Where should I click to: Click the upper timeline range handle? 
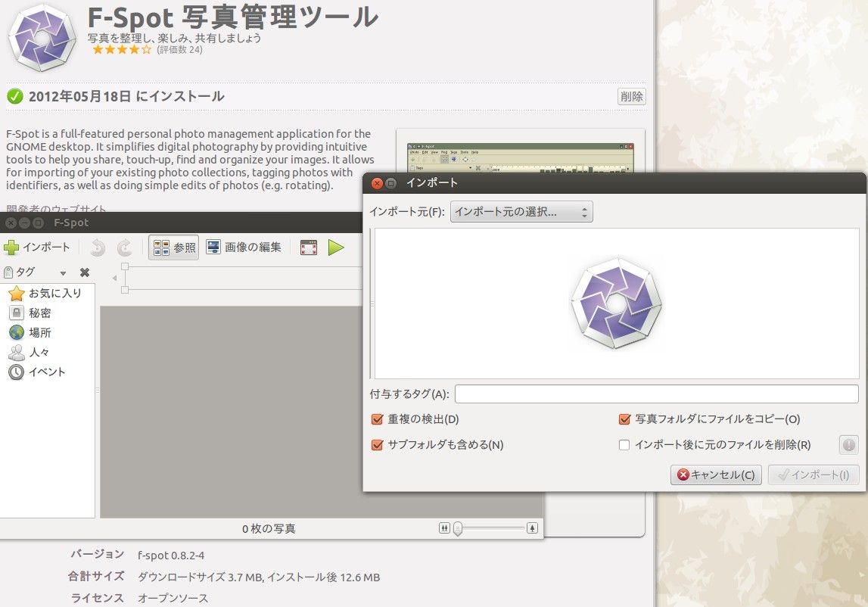(125, 266)
